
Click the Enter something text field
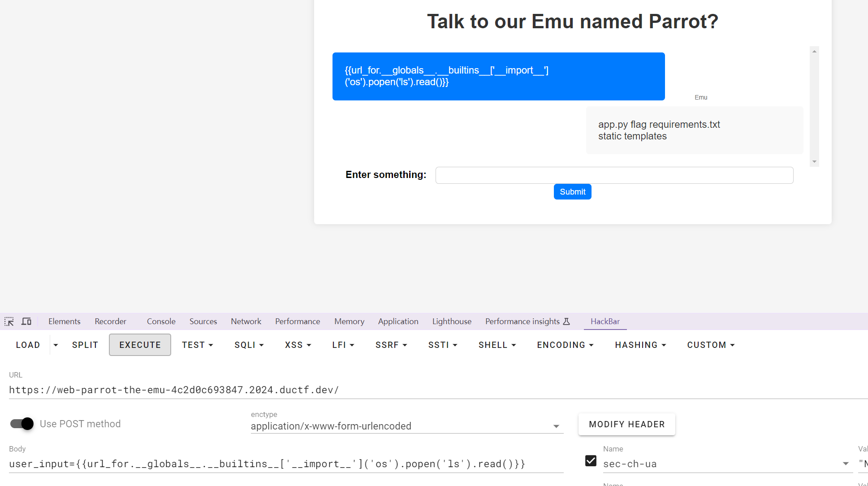(x=614, y=175)
